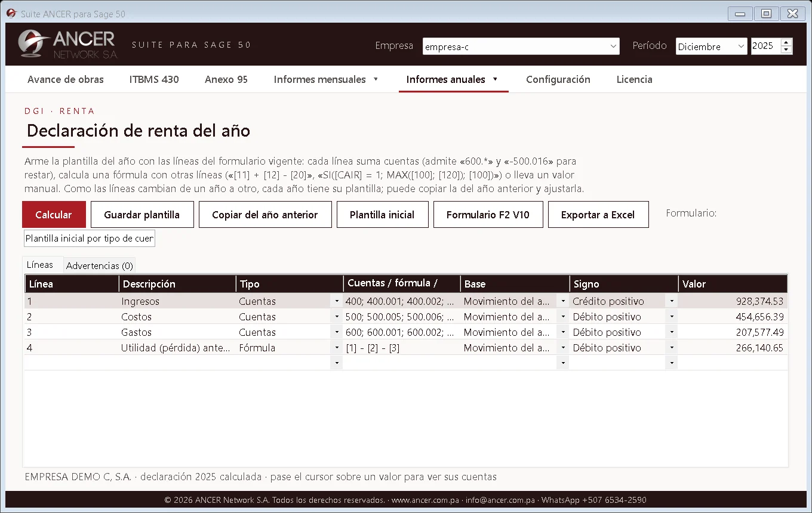Screen dimensions: 812x513
Task: Open the Empresa dropdown
Action: 614,47
